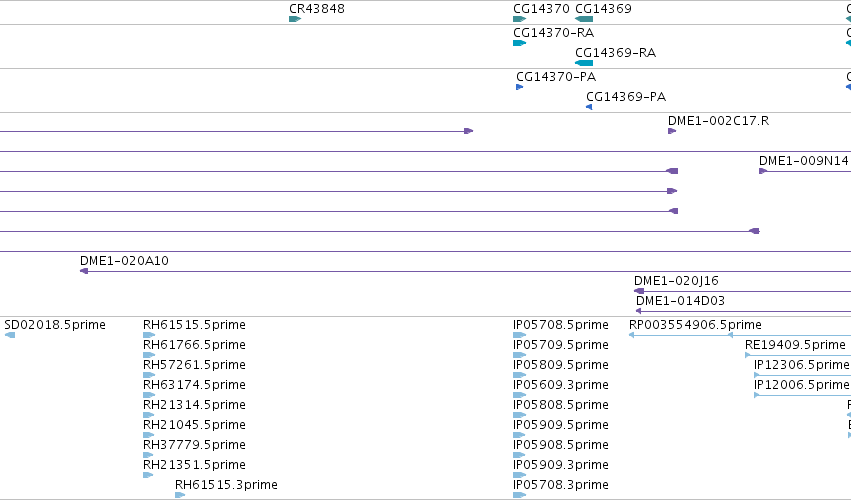This screenshot has width=851, height=500.
Task: Open the DME1-002C17.R feature label
Action: [x=718, y=121]
